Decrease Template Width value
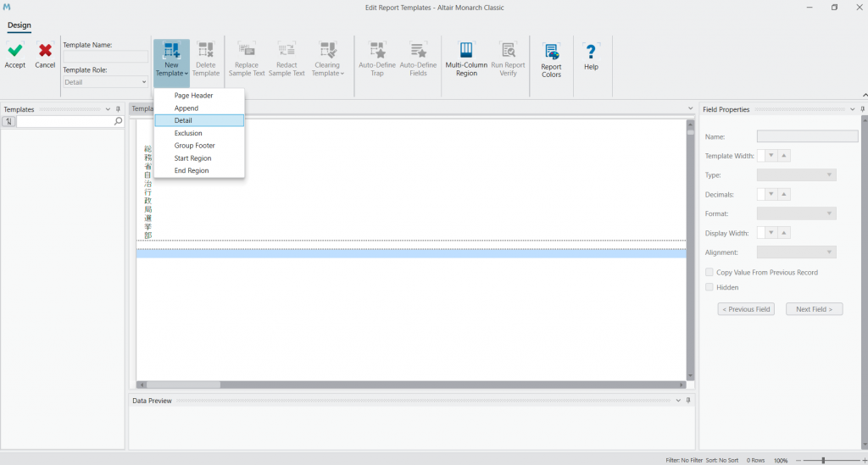 [771, 155]
